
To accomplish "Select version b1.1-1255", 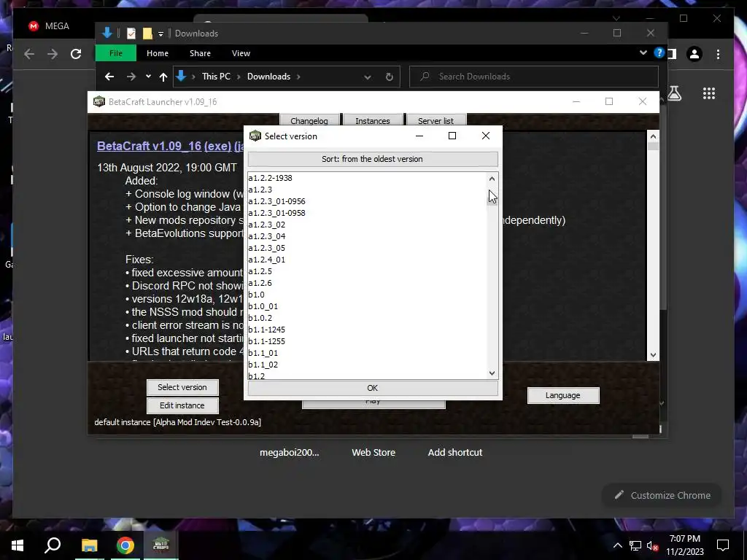I will (367, 341).
